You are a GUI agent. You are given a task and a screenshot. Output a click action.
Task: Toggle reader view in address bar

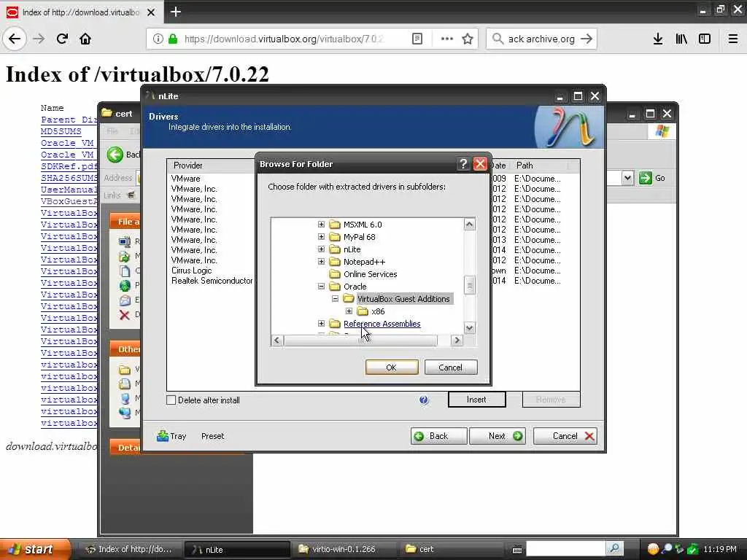[417, 39]
